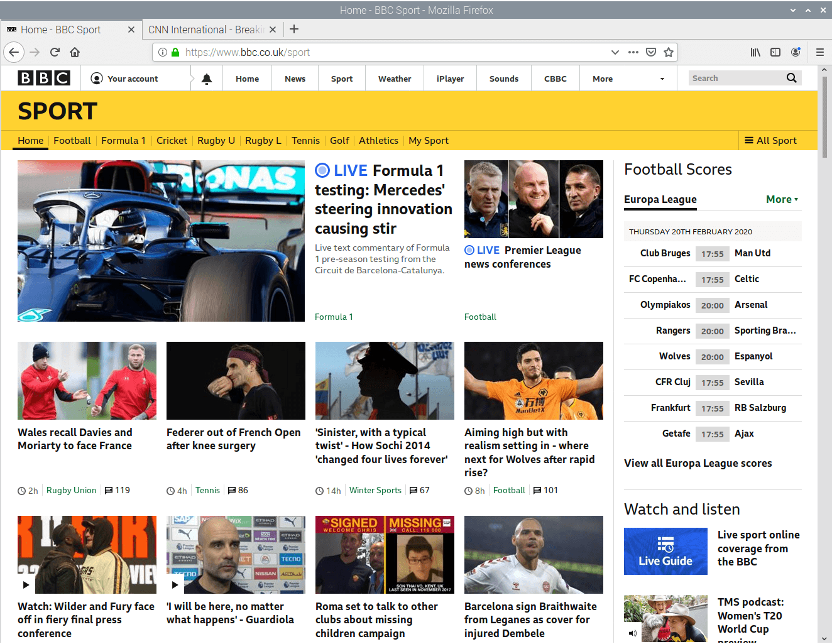Select the Football sport nav item
The width and height of the screenshot is (832, 644).
[x=72, y=141]
